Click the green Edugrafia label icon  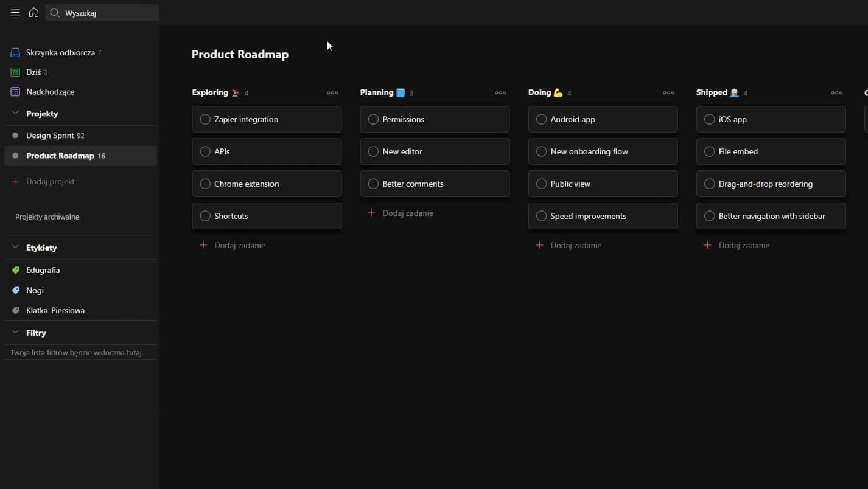pos(16,270)
